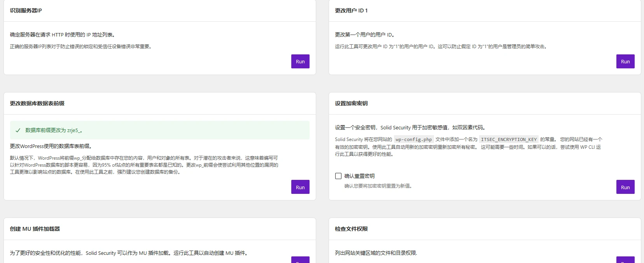Click text 更改第一个用户的用户 ID。
The height and width of the screenshot is (263, 644).
(x=366, y=35)
